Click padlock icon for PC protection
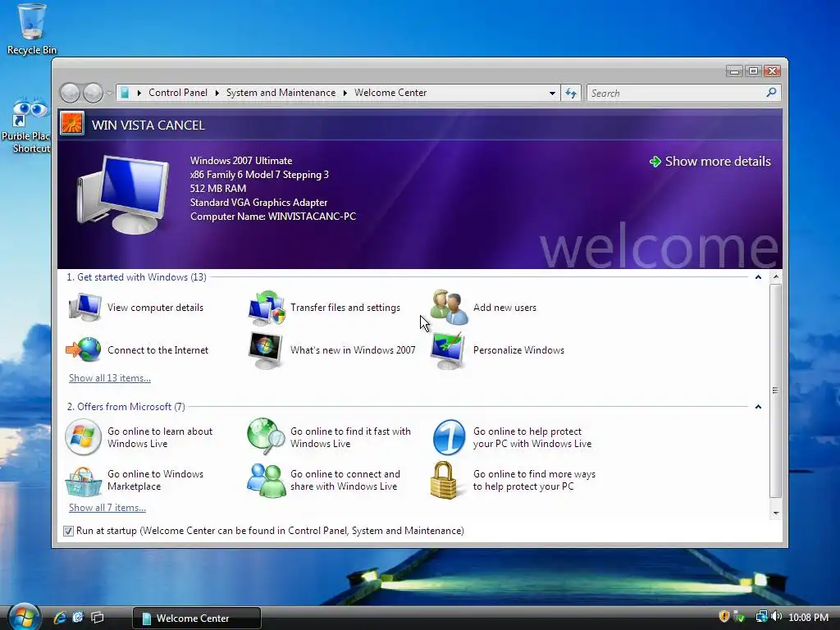Viewport: 840px width, 630px height. click(445, 480)
